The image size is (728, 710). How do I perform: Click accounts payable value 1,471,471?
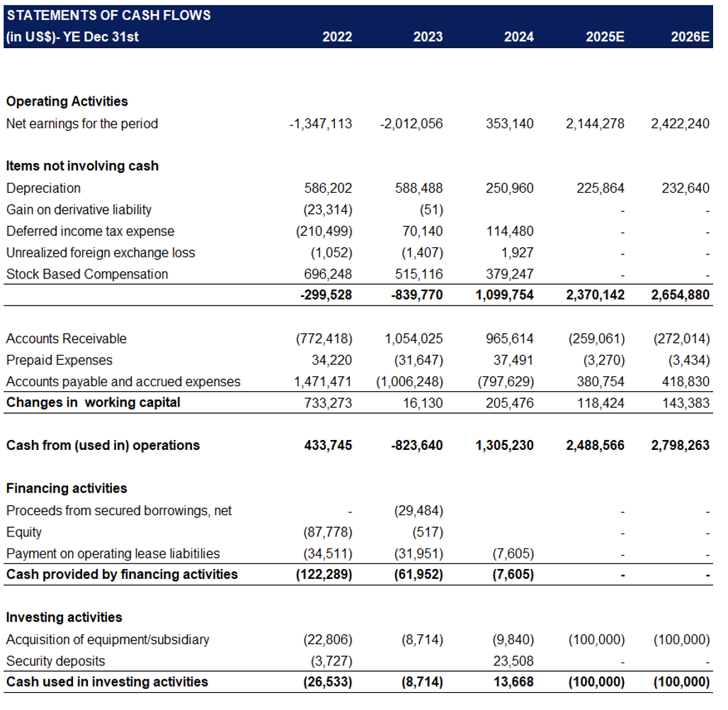(323, 382)
